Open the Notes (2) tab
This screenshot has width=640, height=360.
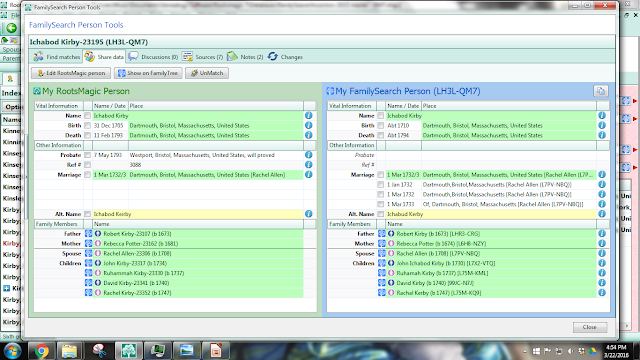tap(245, 57)
